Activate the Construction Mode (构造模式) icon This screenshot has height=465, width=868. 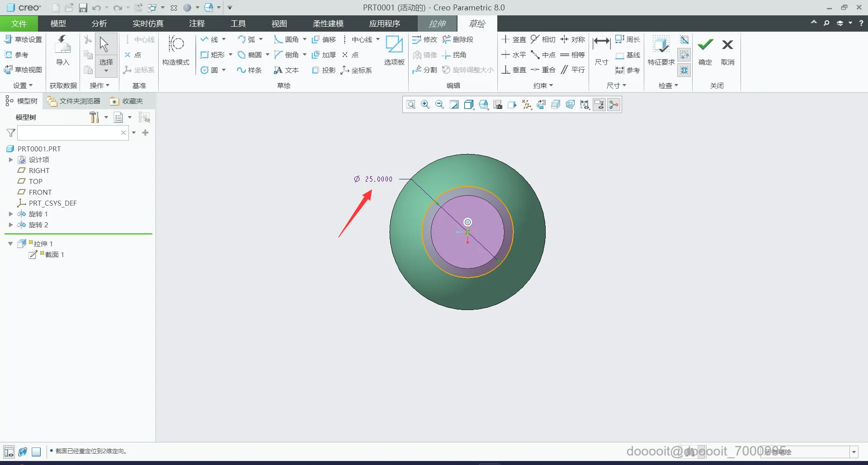[x=176, y=51]
